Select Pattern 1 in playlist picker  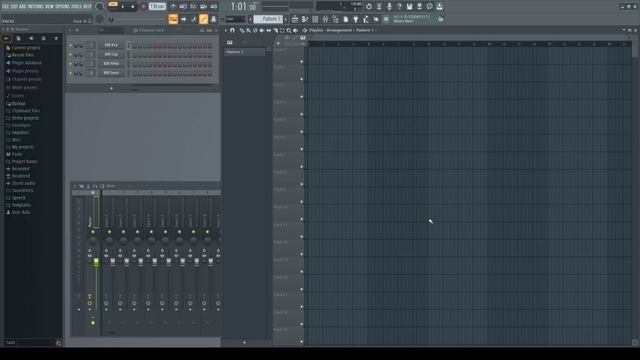click(x=245, y=52)
